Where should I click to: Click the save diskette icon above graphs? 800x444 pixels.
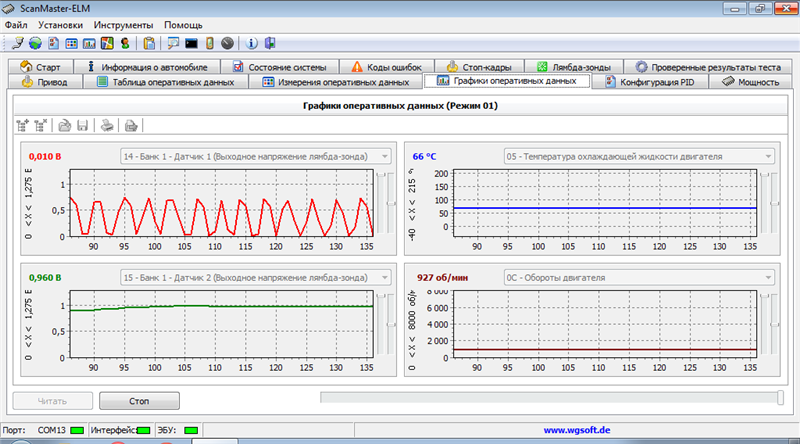pyautogui.click(x=83, y=125)
